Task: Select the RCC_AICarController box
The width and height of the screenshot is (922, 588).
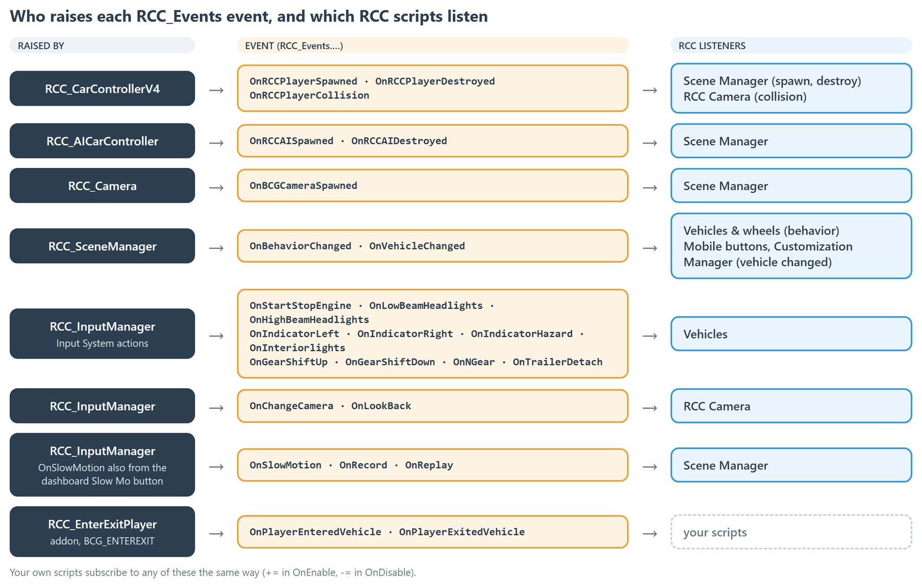Action: 102,141
